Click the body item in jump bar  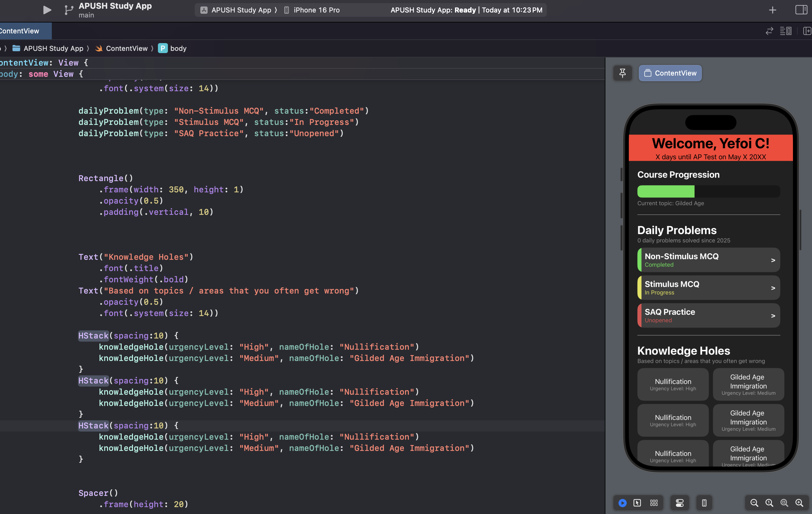coord(178,48)
